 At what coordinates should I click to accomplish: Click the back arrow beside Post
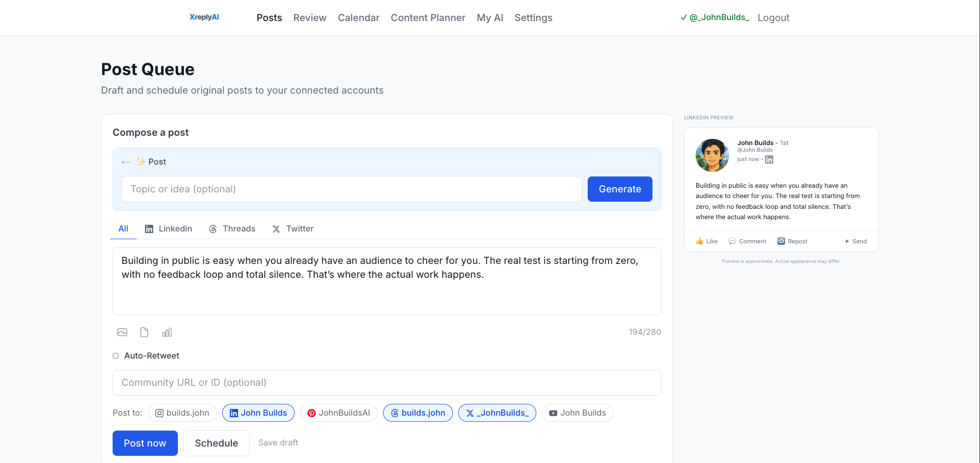tap(126, 162)
